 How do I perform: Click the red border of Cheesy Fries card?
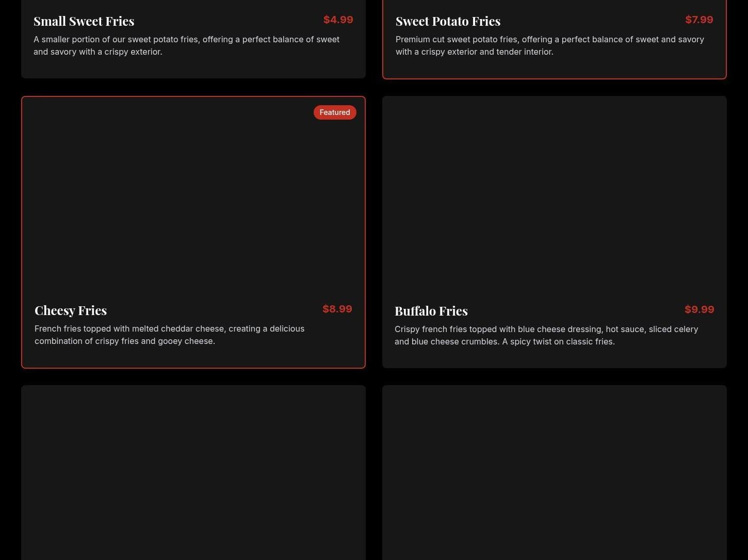click(x=22, y=232)
